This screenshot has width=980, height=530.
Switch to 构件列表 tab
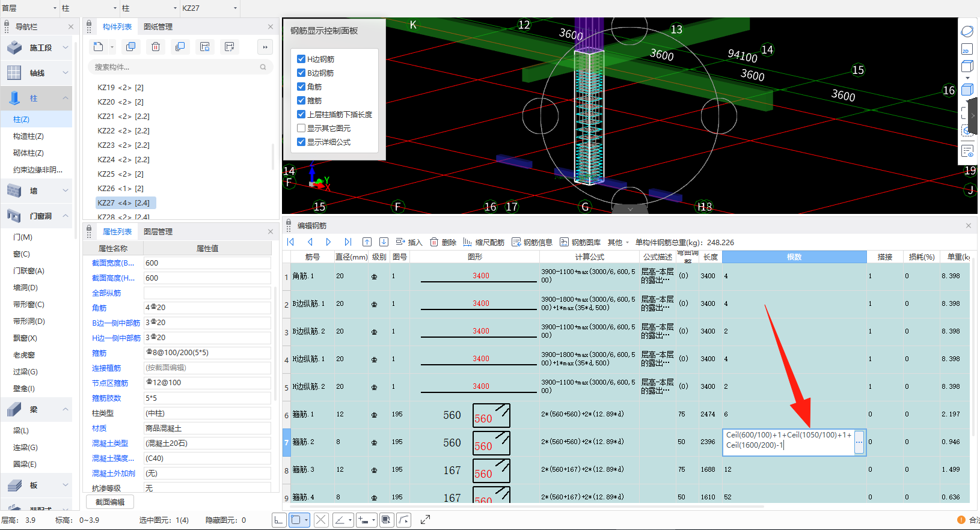click(117, 26)
